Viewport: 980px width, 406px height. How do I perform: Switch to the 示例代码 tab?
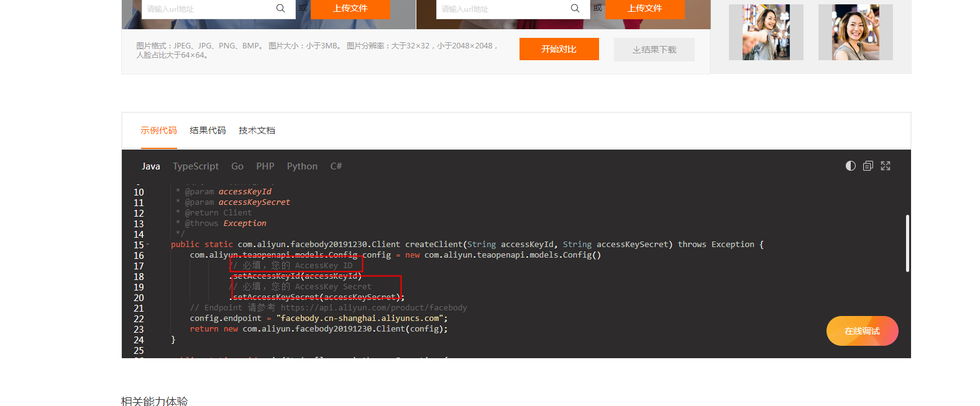158,130
